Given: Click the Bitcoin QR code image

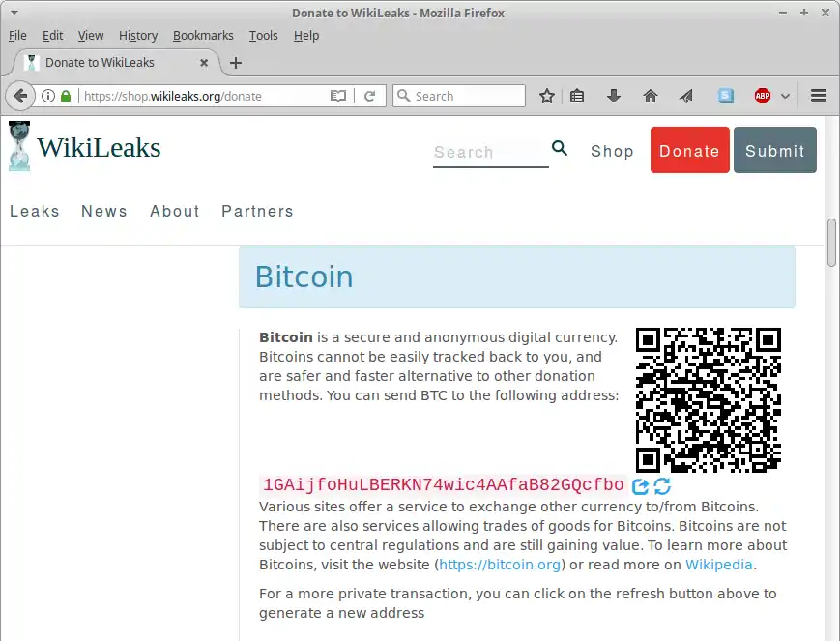Looking at the screenshot, I should 708,399.
